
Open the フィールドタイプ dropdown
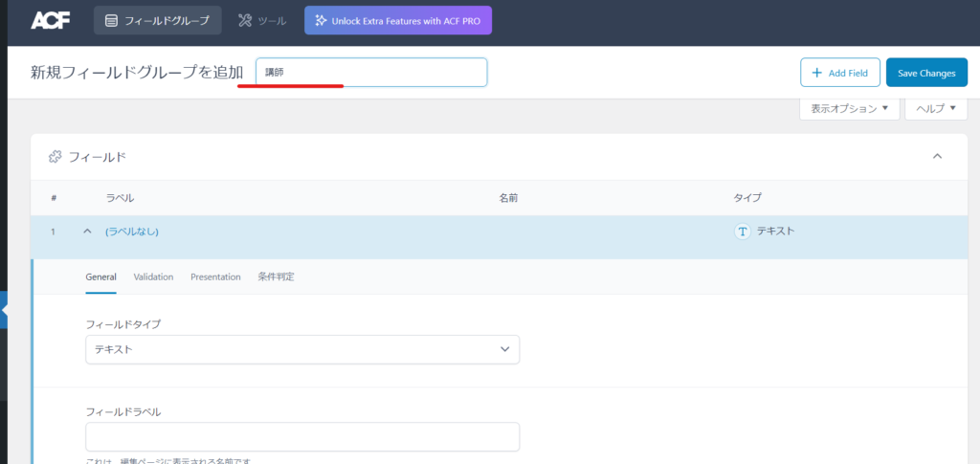tap(302, 349)
